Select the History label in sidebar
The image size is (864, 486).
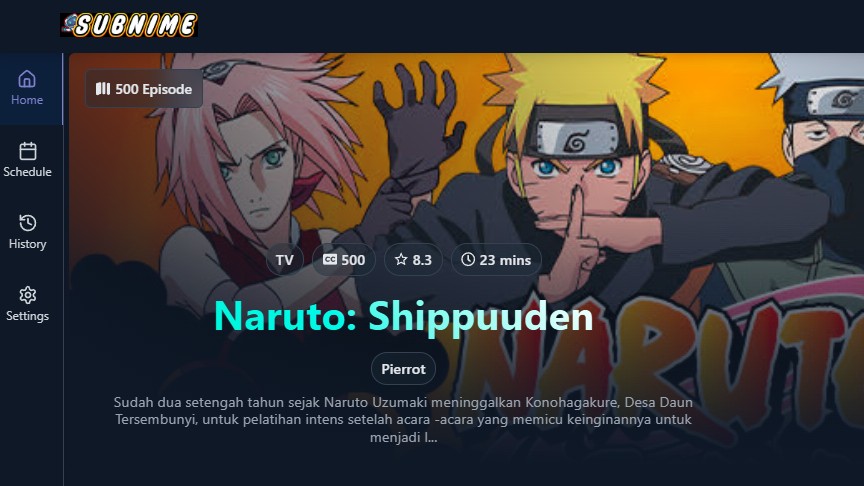28,244
